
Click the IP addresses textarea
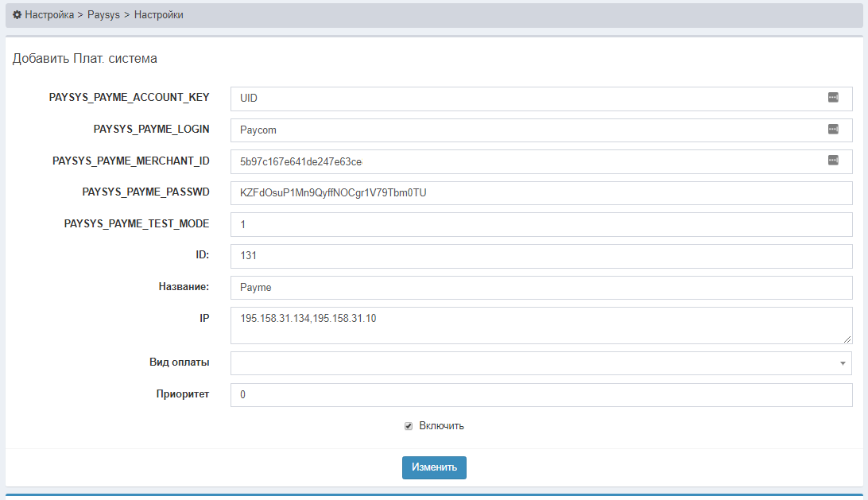[x=541, y=325]
